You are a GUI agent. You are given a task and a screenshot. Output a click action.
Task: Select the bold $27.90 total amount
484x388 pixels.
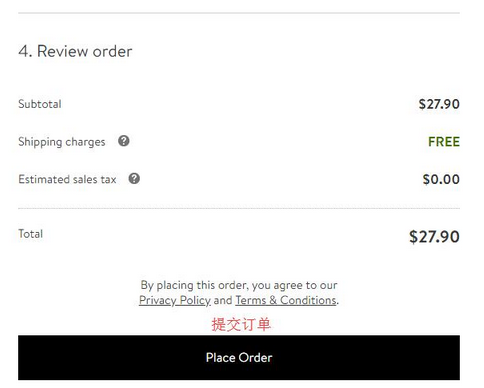pyautogui.click(x=434, y=237)
